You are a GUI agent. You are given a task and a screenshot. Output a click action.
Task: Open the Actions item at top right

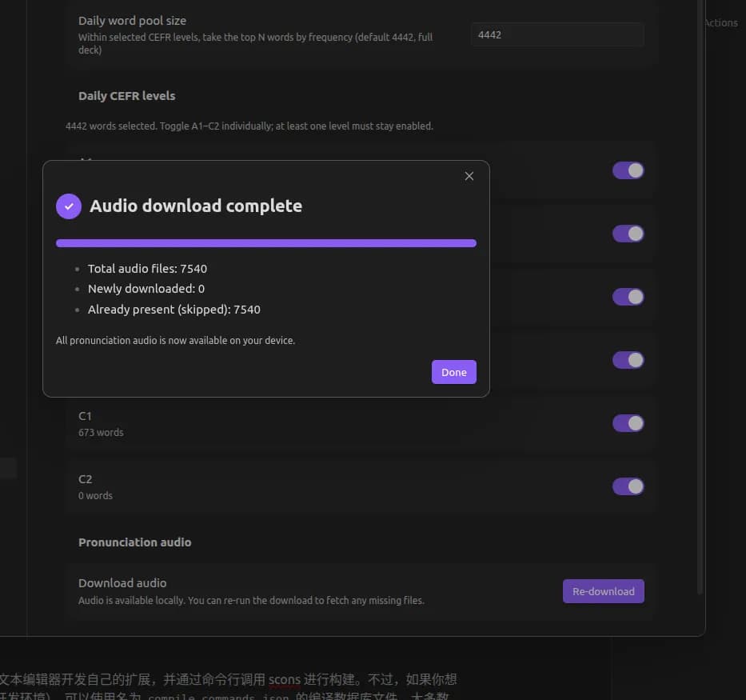point(720,23)
